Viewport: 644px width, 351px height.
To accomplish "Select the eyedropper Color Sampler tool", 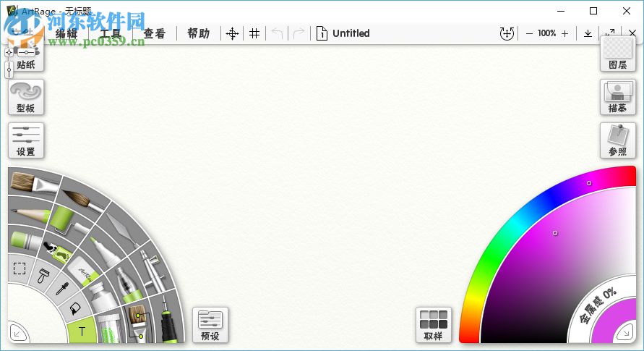I will (x=62, y=289).
